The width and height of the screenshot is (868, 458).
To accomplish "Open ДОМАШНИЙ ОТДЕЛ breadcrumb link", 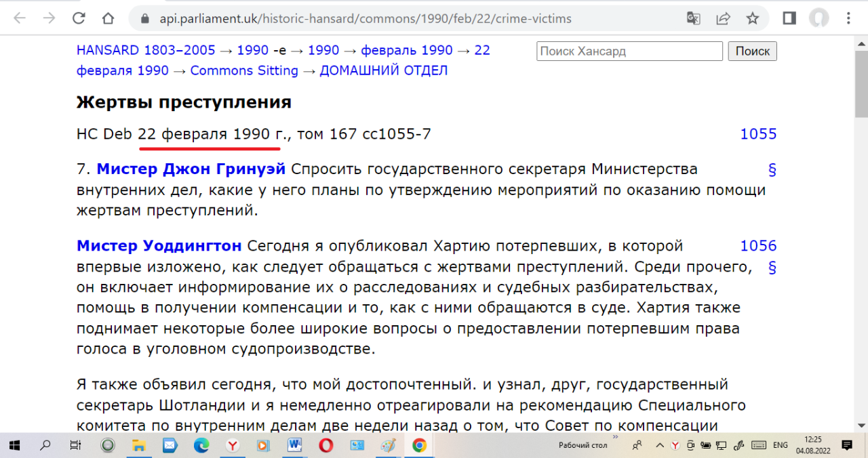I will pos(384,70).
